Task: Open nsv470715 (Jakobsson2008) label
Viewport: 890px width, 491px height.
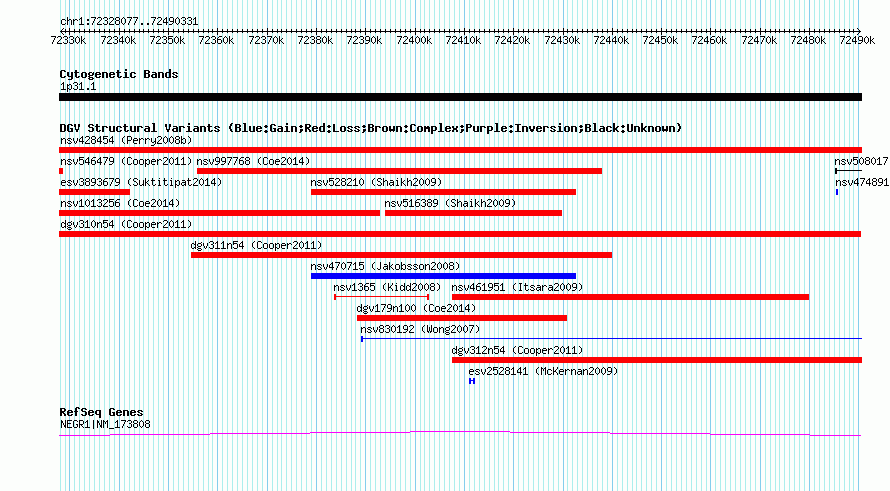Action: 385,266
